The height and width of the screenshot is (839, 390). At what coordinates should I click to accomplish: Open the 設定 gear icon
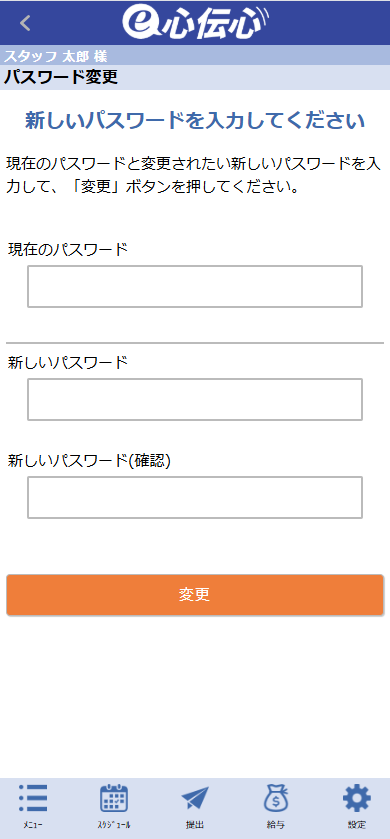pos(356,798)
